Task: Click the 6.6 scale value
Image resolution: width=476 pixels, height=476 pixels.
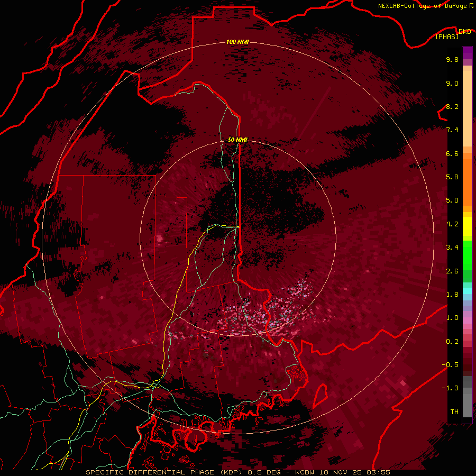Action: pyautogui.click(x=452, y=153)
